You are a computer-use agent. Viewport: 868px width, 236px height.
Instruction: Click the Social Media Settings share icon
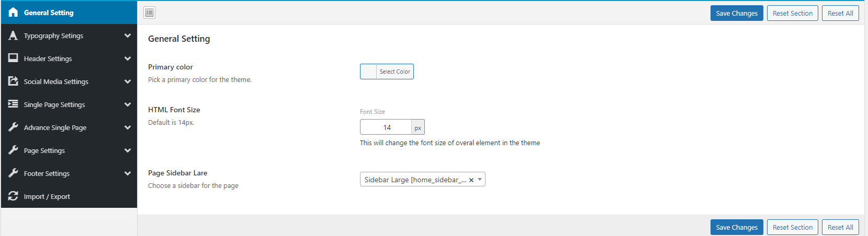click(13, 81)
